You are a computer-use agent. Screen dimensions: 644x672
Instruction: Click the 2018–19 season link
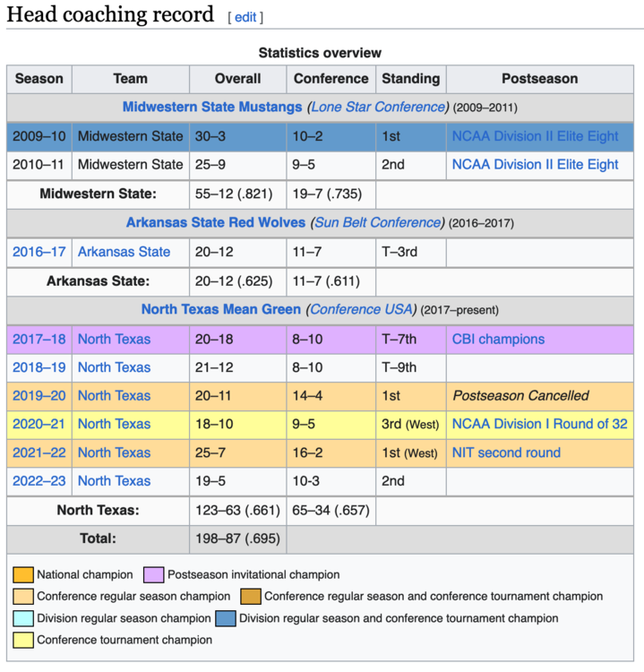coord(39,367)
